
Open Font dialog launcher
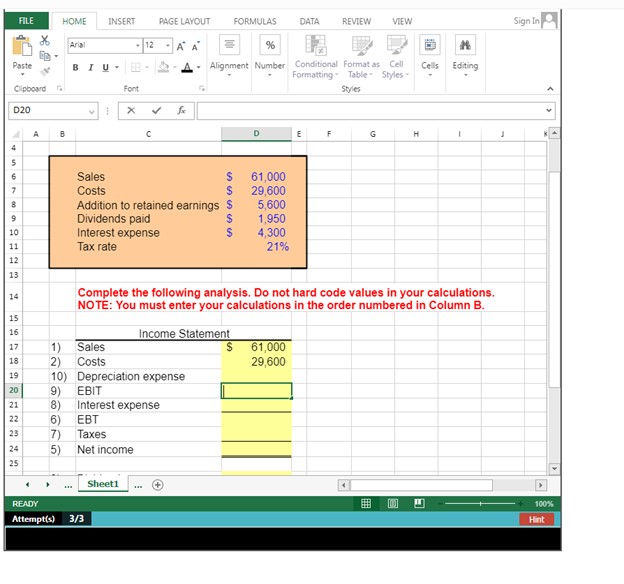[x=202, y=88]
